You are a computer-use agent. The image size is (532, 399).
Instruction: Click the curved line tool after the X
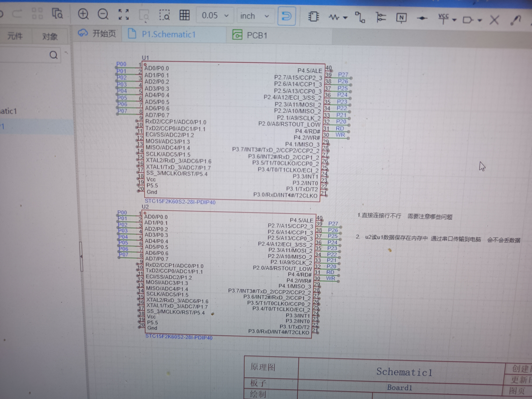pos(515,20)
